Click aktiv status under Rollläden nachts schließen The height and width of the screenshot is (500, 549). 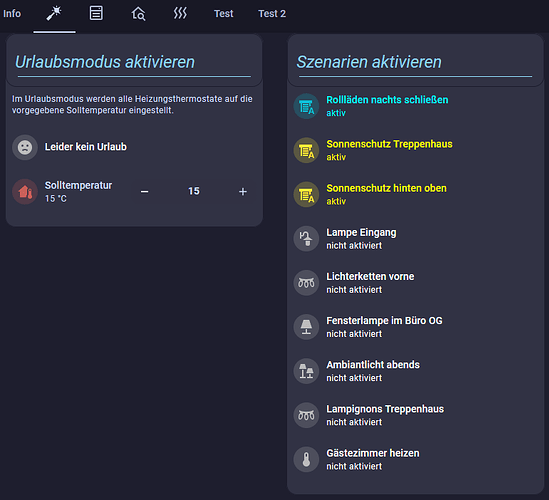[x=336, y=113]
